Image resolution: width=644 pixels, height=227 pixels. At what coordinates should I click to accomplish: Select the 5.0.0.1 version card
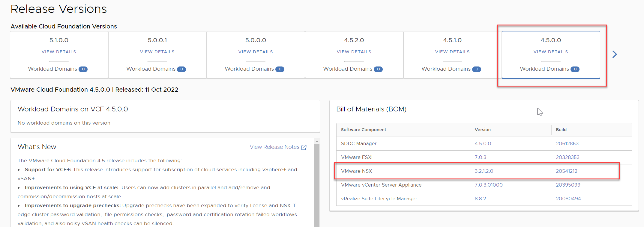pos(157,55)
